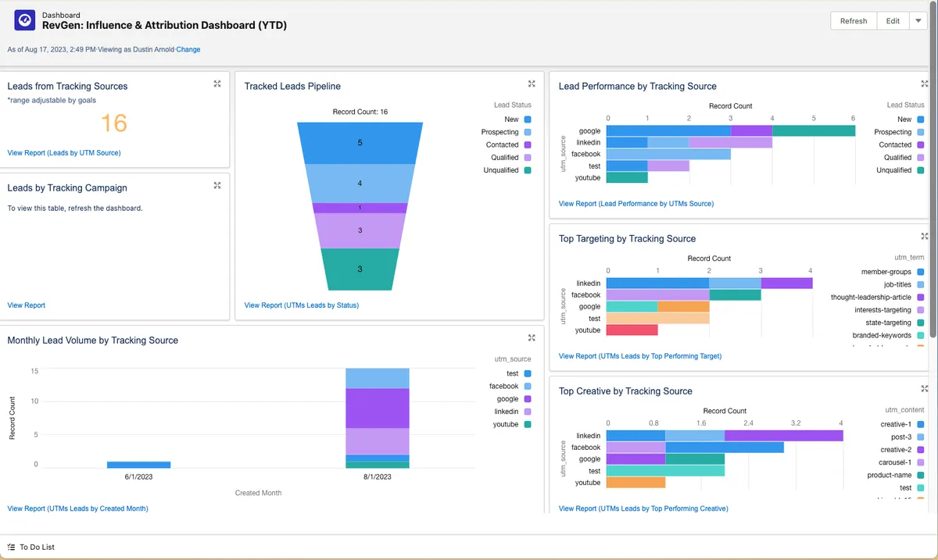
Task: Click the Refresh button
Action: coord(854,21)
